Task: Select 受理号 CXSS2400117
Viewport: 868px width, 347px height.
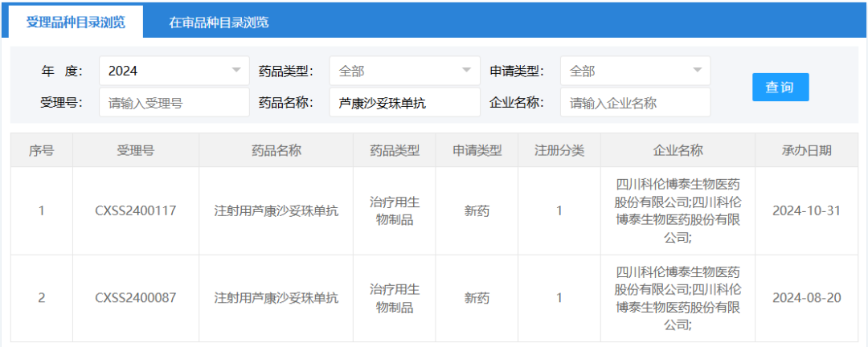Action: (x=136, y=211)
